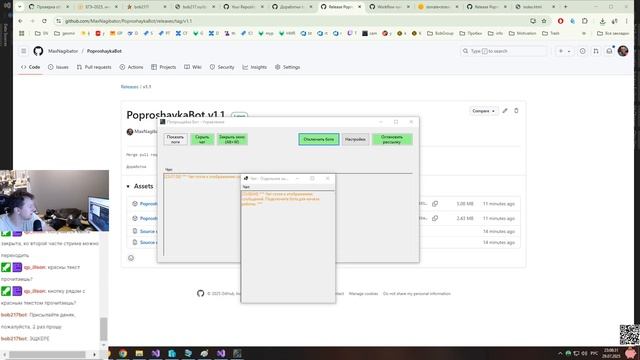This screenshot has width=640, height=360.
Task: Open the Actions tab
Action: [x=131, y=67]
